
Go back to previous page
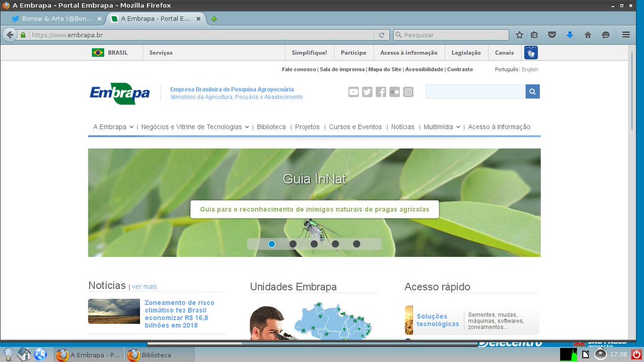pyautogui.click(x=10, y=35)
